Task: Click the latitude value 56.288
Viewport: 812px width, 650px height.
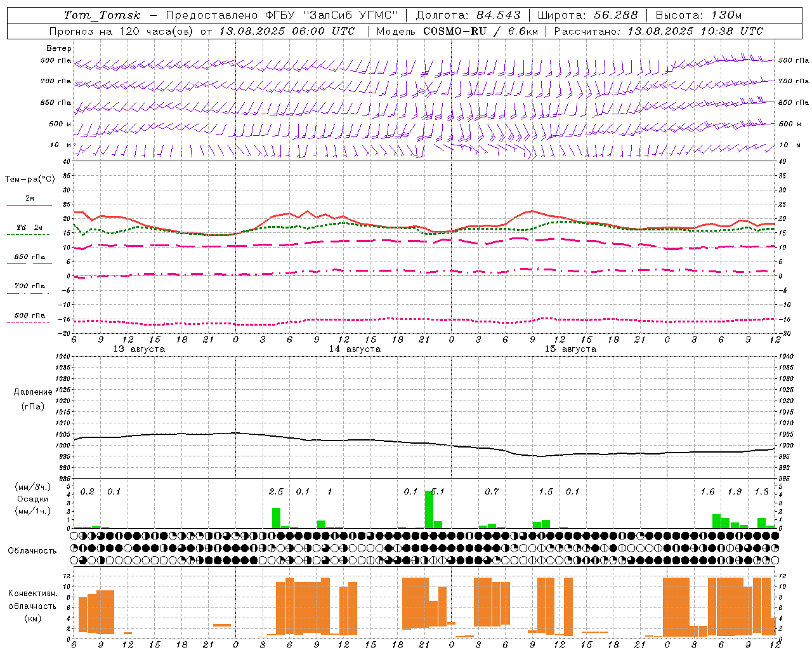Action: (x=616, y=15)
